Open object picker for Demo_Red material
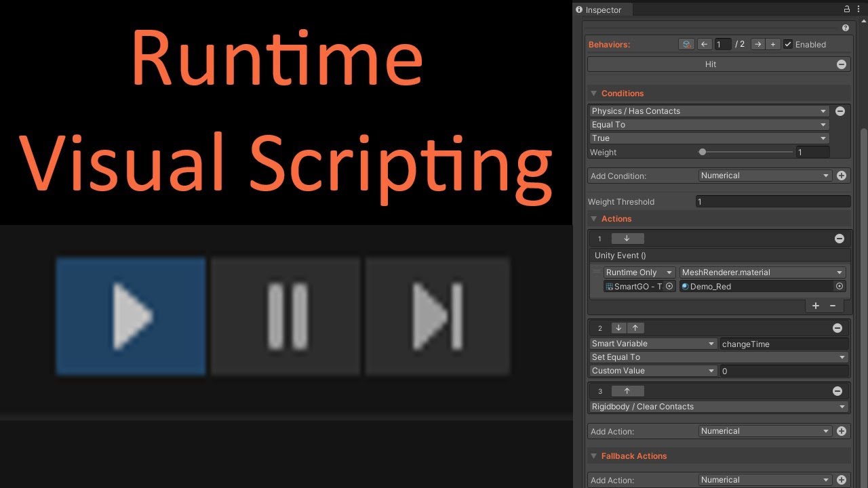868x488 pixels. pos(840,287)
